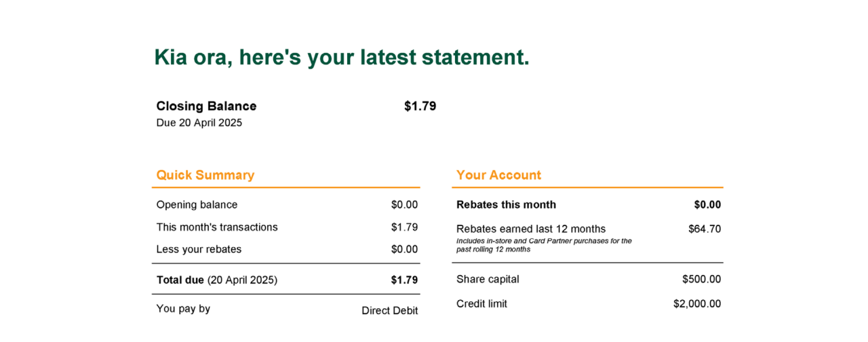
Task: Click the $64.70 rebates earned amount
Action: click(705, 230)
